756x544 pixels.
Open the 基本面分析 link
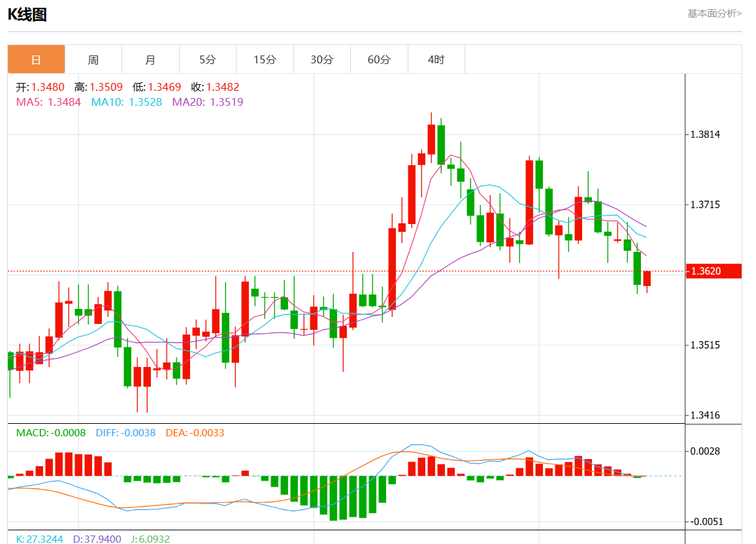point(715,14)
